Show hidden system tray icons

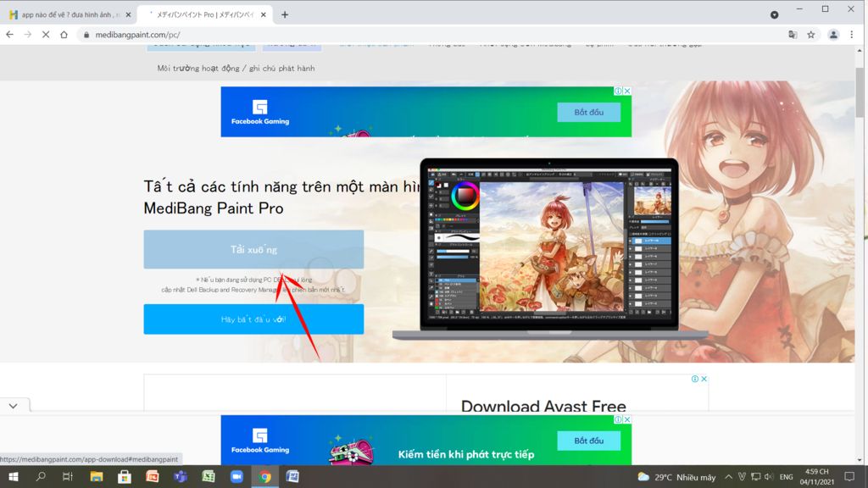pos(728,477)
